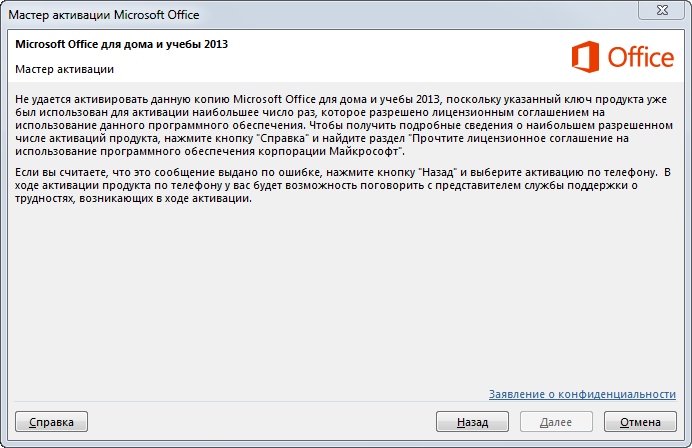The height and width of the screenshot is (448, 692).
Task: Click the paragraph starting 'Если вы считаете'
Action: click(x=343, y=185)
